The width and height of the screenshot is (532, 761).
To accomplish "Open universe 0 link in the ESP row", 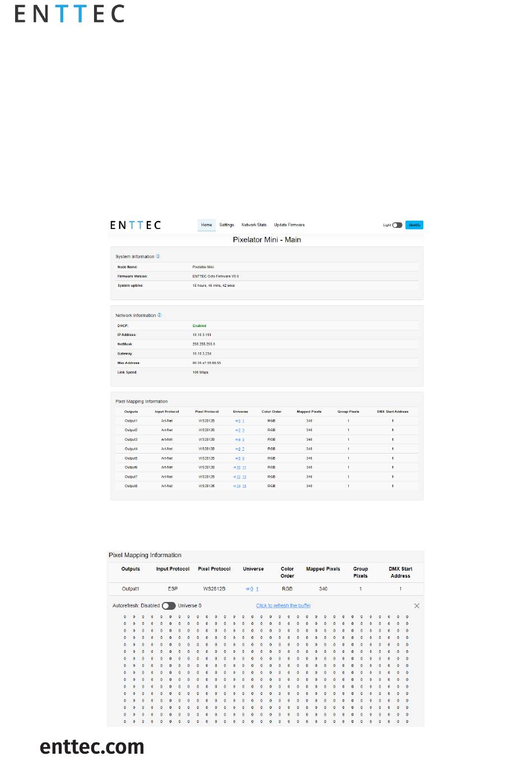I will [252, 589].
